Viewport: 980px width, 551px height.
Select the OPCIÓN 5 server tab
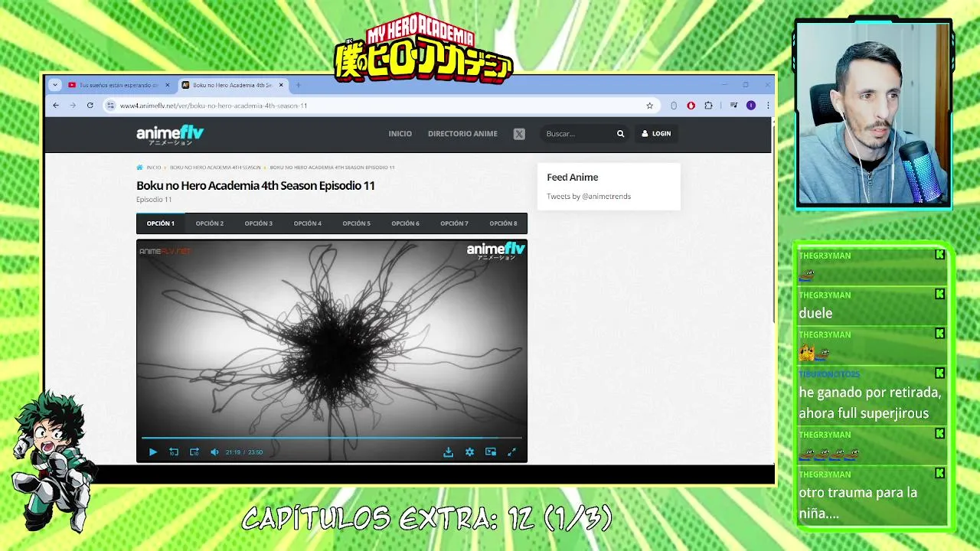(357, 223)
